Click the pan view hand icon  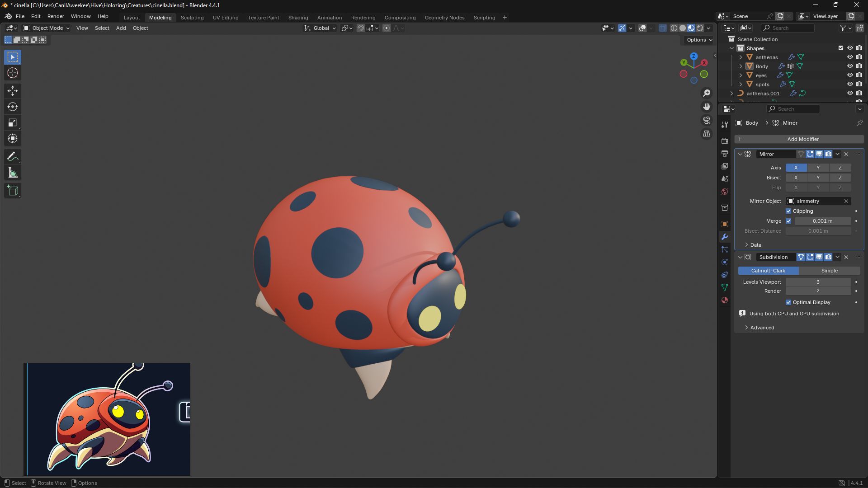707,107
